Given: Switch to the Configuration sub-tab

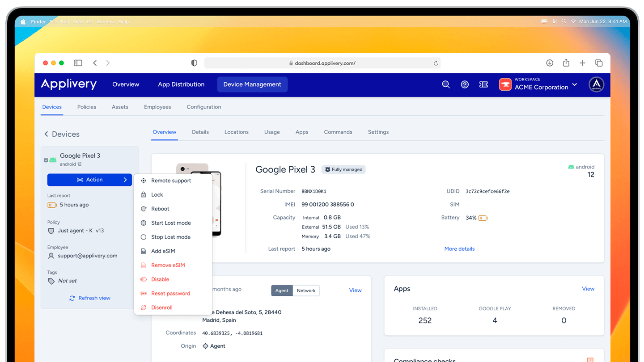Looking at the screenshot, I should [204, 107].
